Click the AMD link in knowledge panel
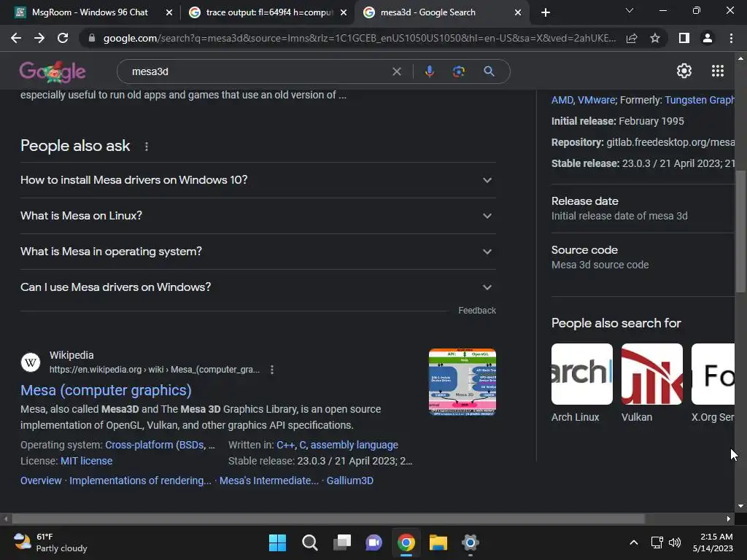The image size is (747, 560). (x=562, y=100)
